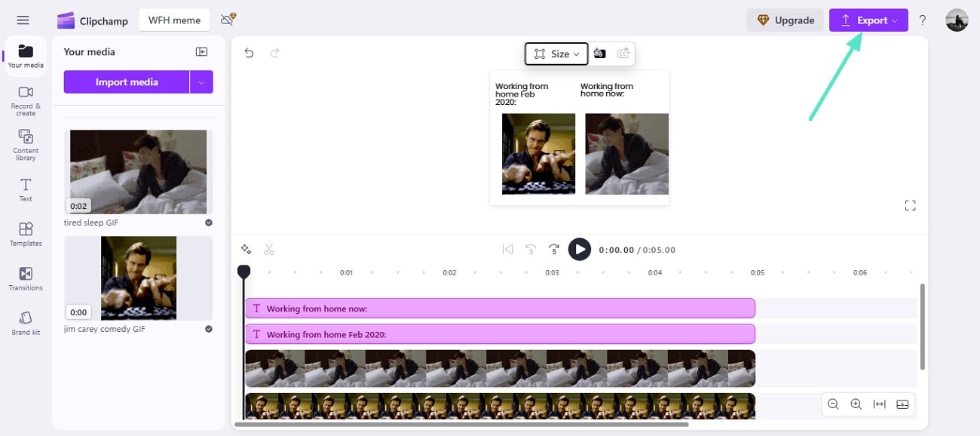The width and height of the screenshot is (980, 436).
Task: Select the 'Working from home Feb 2020:' timeline clip
Action: (500, 334)
